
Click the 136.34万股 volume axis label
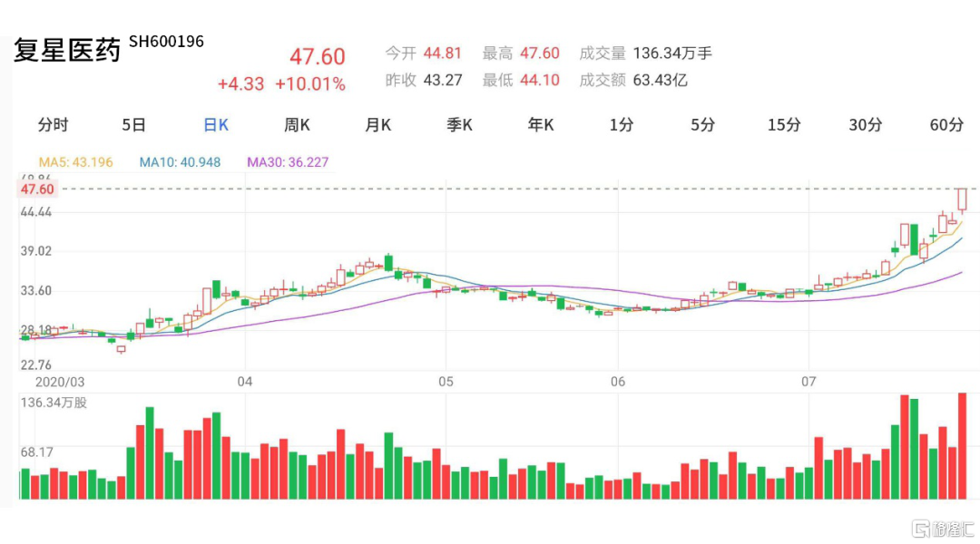tap(54, 403)
